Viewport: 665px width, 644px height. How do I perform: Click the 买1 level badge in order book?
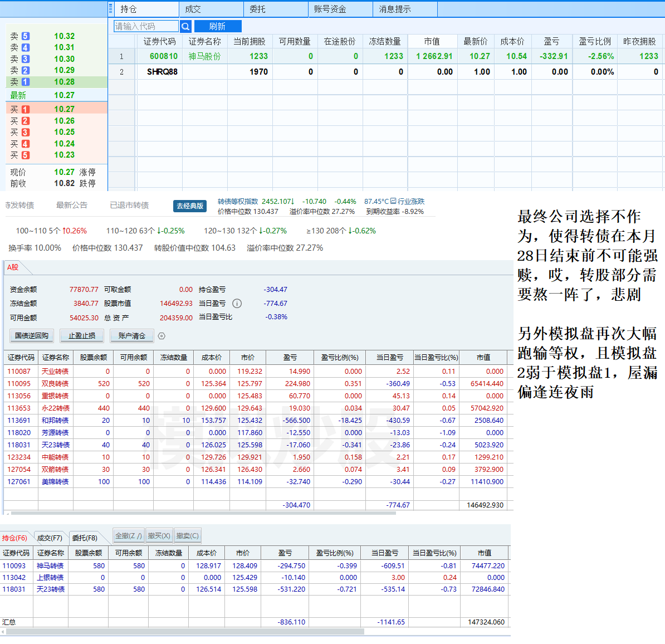pos(26,110)
